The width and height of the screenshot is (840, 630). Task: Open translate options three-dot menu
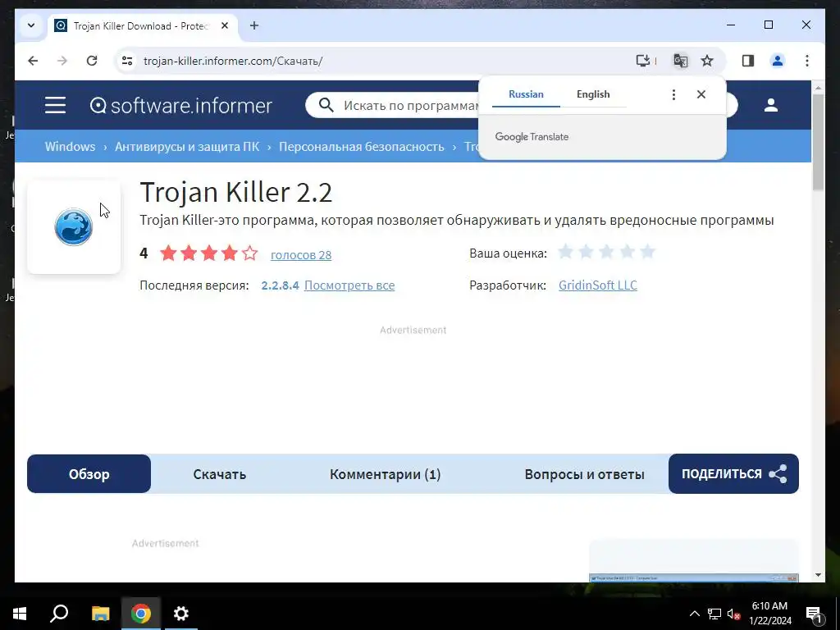click(673, 94)
